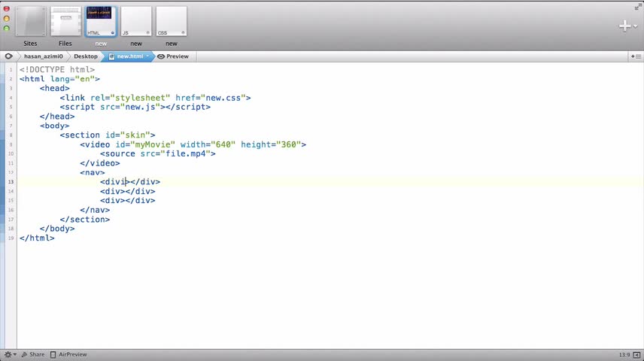Click the opening <nav> tag line
Screen dimensions: 644x361
pos(93,172)
